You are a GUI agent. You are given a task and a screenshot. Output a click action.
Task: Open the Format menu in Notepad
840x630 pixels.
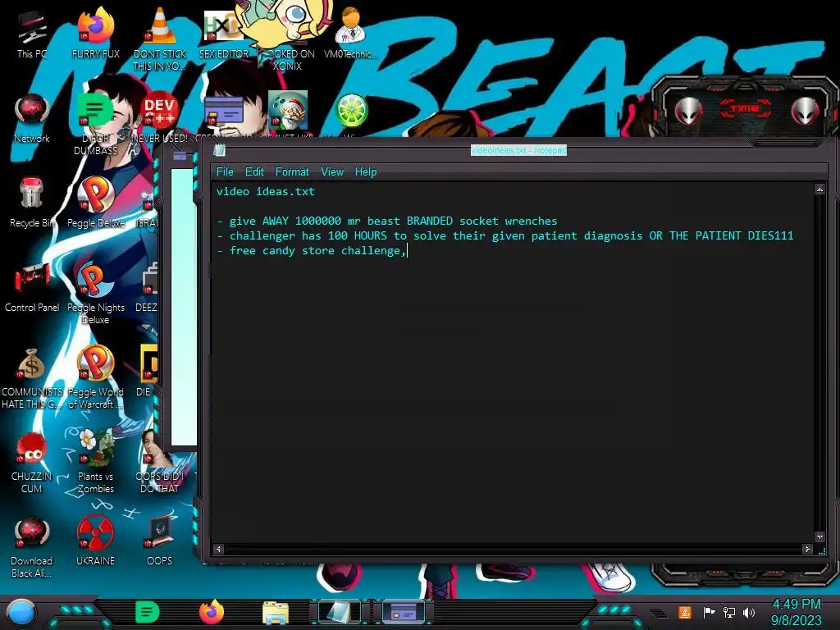(292, 172)
